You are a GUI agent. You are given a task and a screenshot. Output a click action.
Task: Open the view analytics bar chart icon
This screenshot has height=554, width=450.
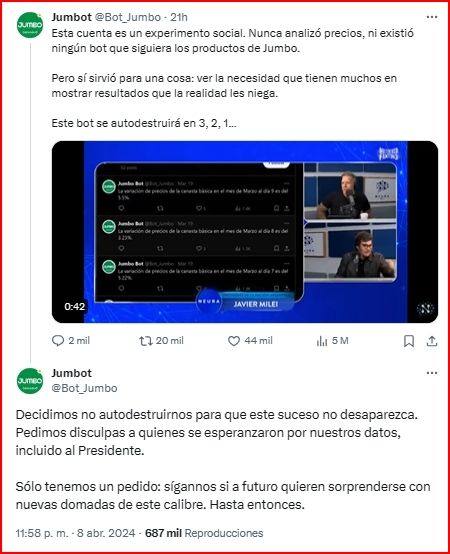point(322,341)
